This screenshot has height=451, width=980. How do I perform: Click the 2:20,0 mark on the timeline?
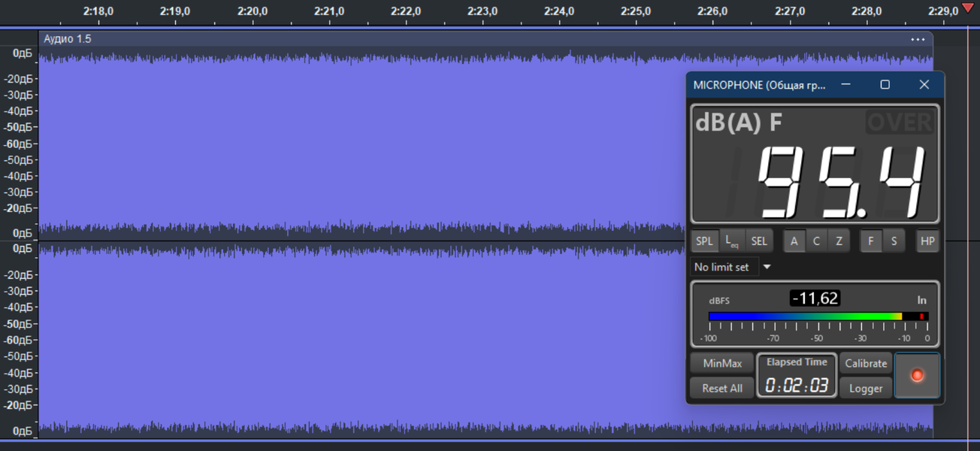tap(253, 11)
